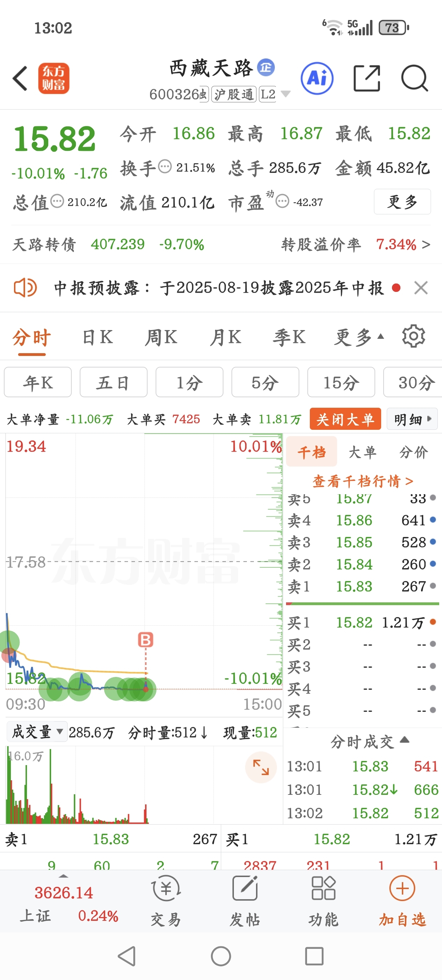
Task: Open 查看千档行情 link
Action: pyautogui.click(x=362, y=481)
